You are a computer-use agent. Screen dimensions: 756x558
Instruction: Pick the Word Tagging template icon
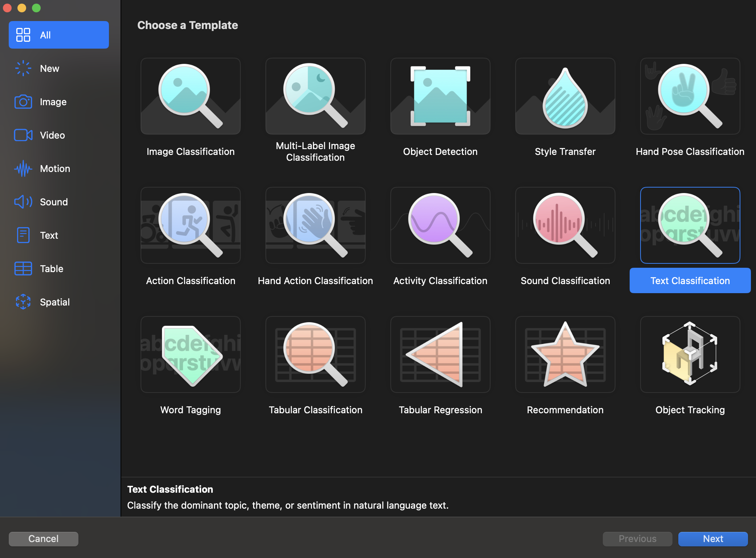(190, 354)
